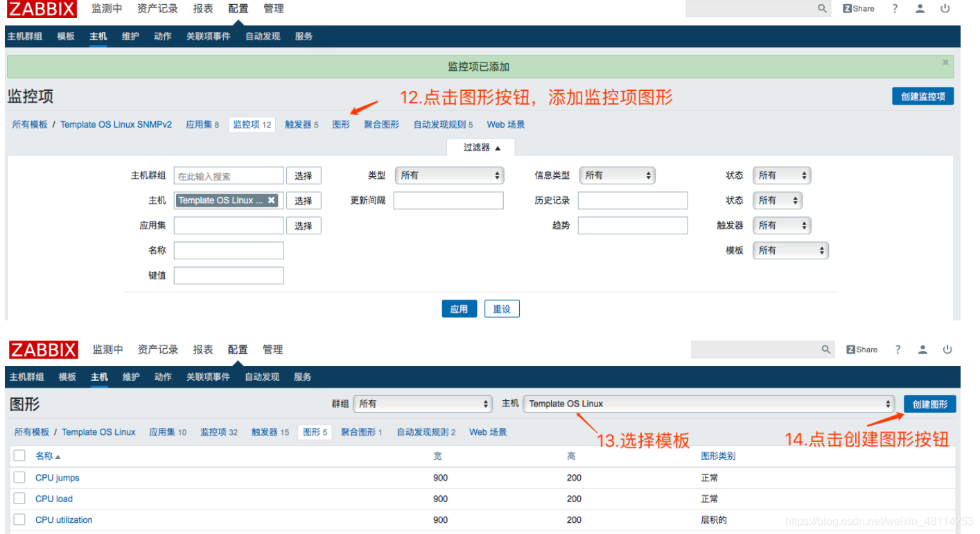Viewport: 980px width, 534px height.
Task: Tick checkbox for CPU jumps row
Action: (x=19, y=477)
